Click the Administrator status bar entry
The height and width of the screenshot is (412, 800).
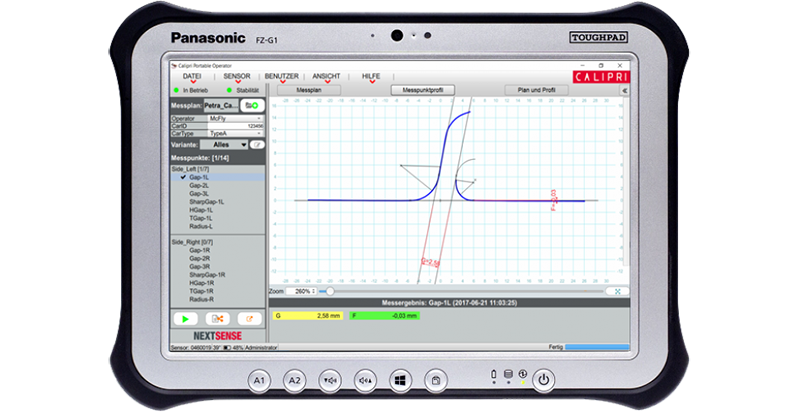pos(262,347)
